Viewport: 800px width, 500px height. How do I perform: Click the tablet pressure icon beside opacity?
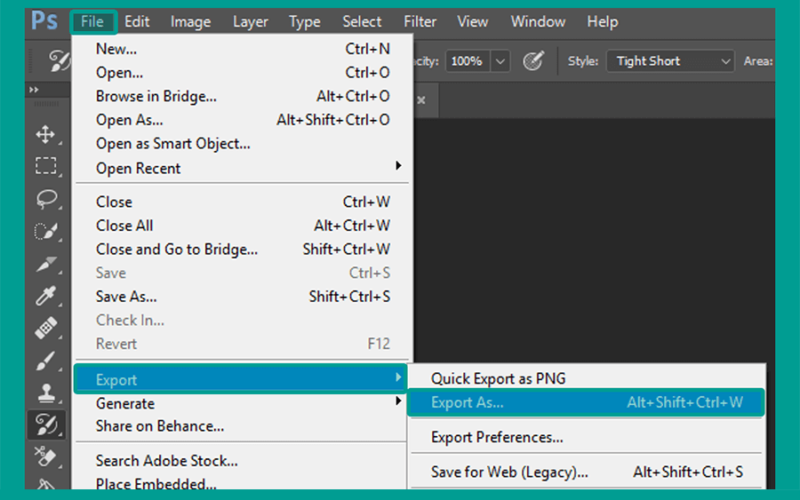(533, 61)
